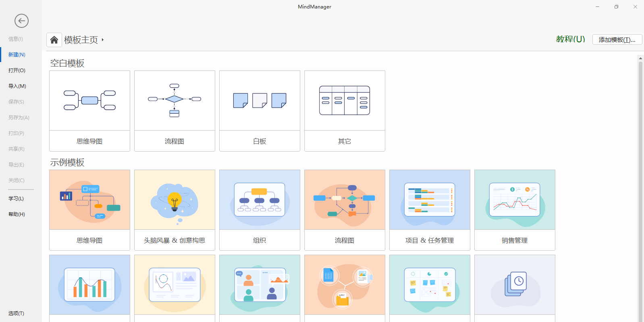Select the 新建(N) menu item
The height and width of the screenshot is (322, 644).
17,55
